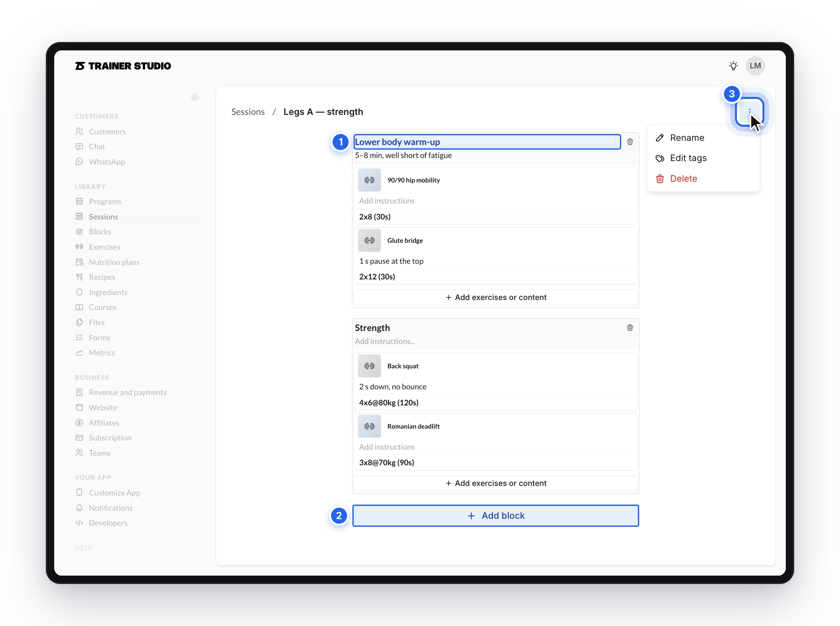840x626 pixels.
Task: Edit the Lower body warm-up title field
Action: pyautogui.click(x=487, y=142)
